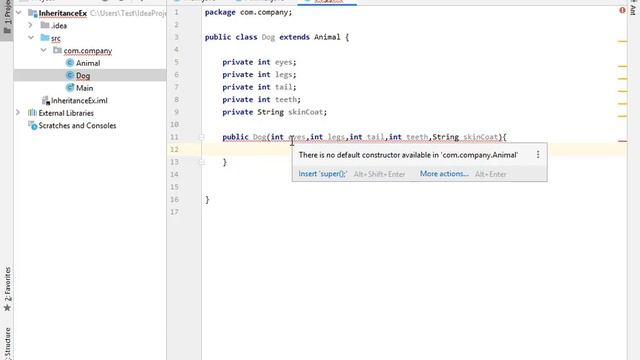640x360 pixels.
Task: Click the Animal class icon
Action: [x=70, y=62]
